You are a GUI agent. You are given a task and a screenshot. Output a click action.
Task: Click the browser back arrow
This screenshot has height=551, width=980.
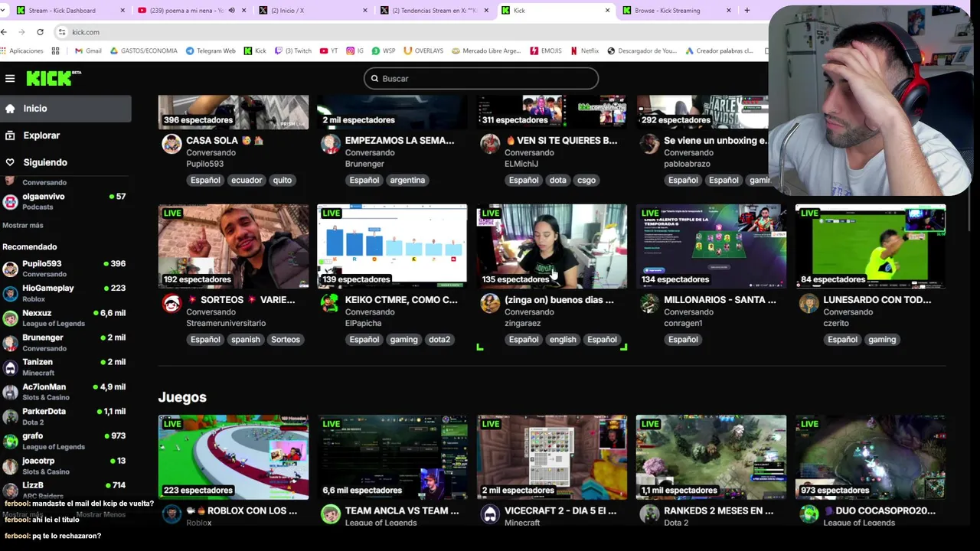pyautogui.click(x=5, y=32)
